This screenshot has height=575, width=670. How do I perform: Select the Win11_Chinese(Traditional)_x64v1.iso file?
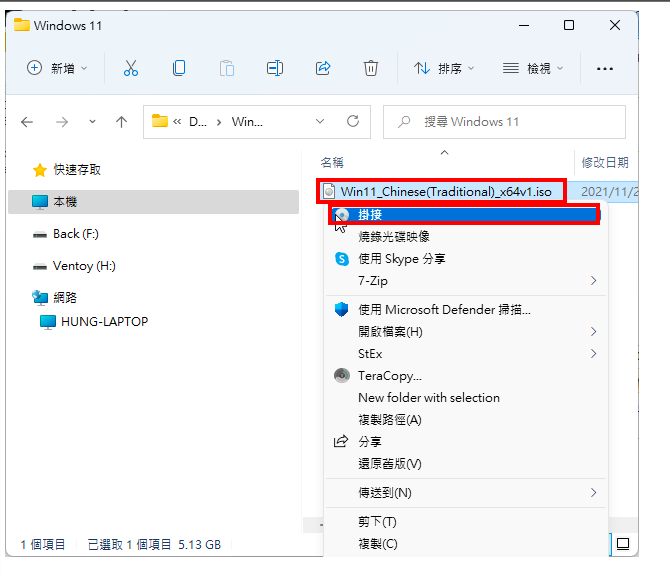446,192
